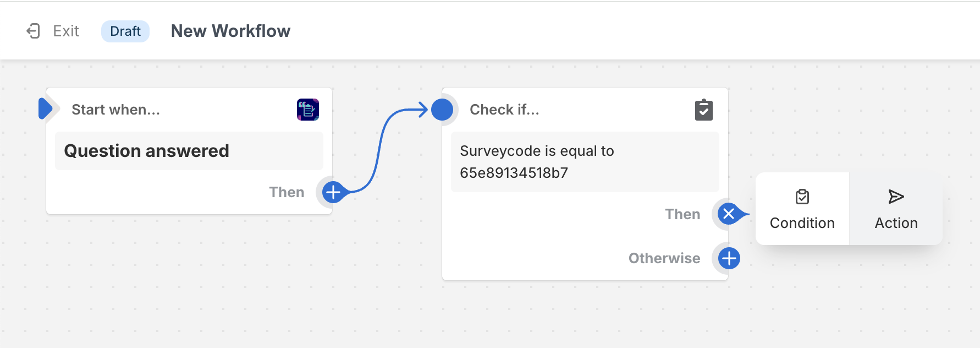Open the Surveycode is equal to condition
Screen dimensions: 980x348
point(585,162)
